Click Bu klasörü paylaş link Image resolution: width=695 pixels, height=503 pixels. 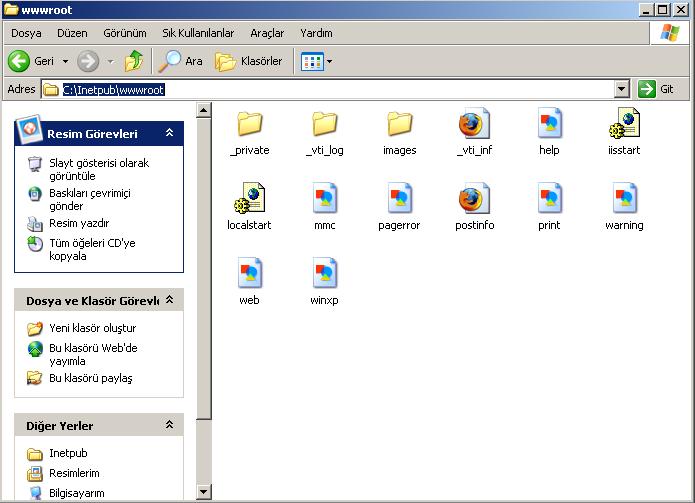[x=90, y=378]
